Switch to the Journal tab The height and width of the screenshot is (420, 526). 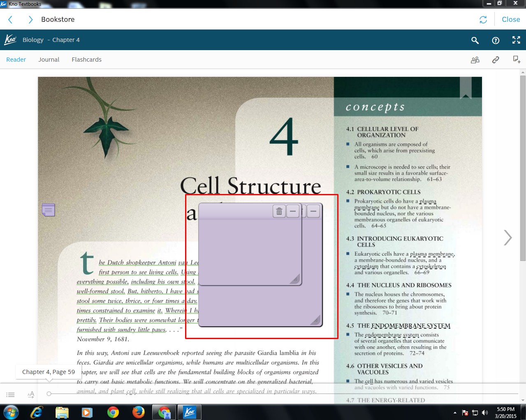tap(49, 60)
